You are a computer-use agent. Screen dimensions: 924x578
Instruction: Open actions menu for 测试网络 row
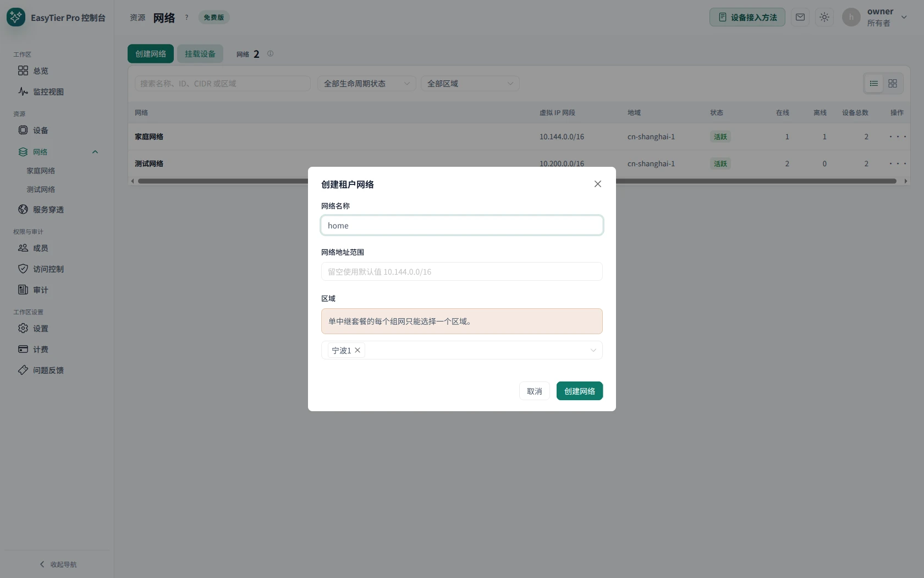coord(897,163)
